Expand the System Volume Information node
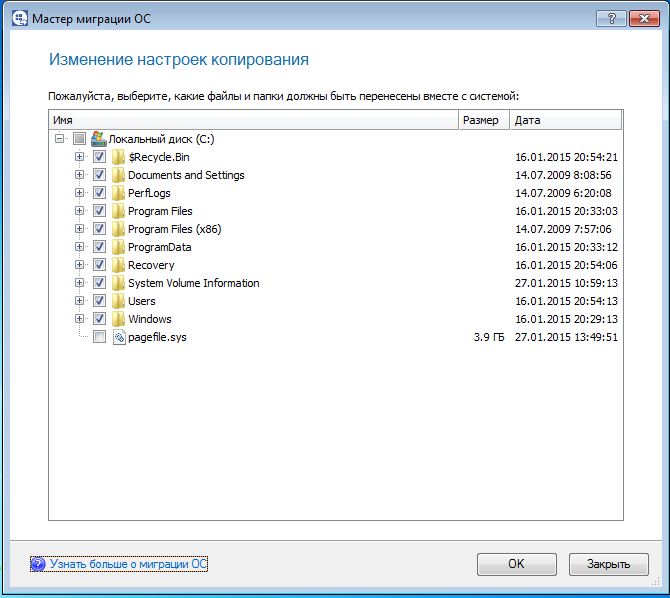 pyautogui.click(x=79, y=282)
